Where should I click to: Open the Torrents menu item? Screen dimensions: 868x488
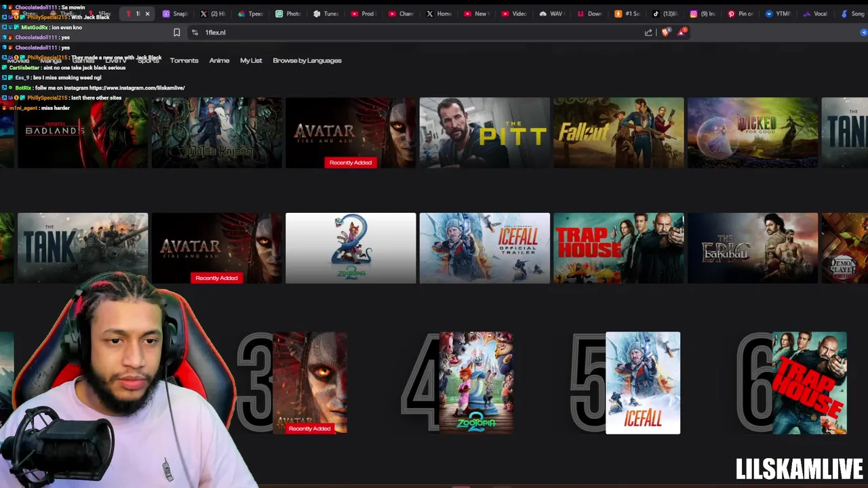coord(184,60)
